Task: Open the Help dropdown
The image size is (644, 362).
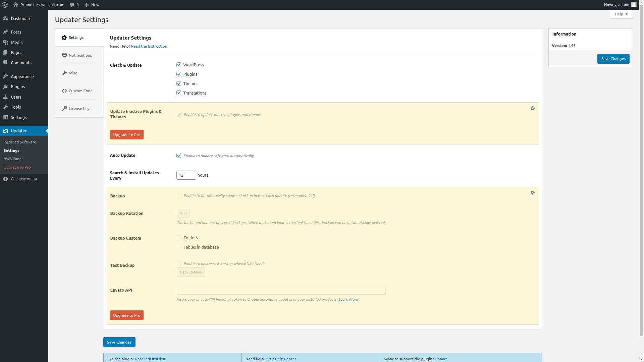Action: coord(621,14)
